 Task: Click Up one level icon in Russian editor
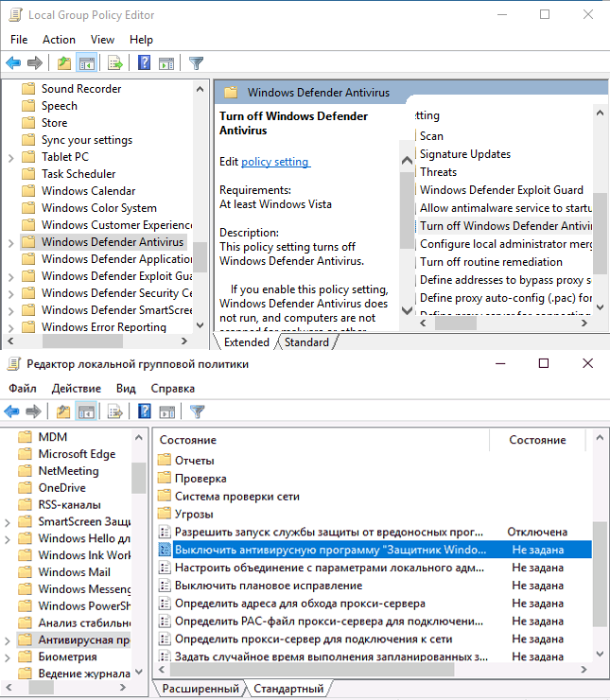pos(63,411)
